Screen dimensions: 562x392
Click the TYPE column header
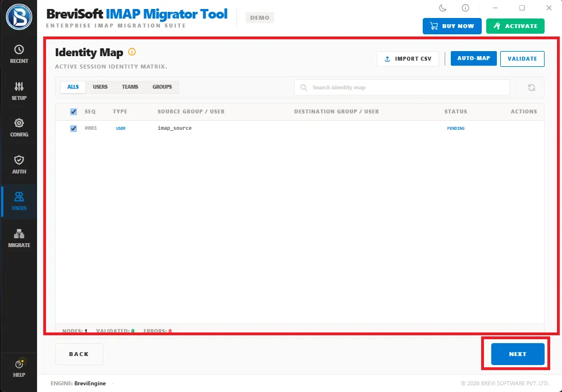coord(120,112)
